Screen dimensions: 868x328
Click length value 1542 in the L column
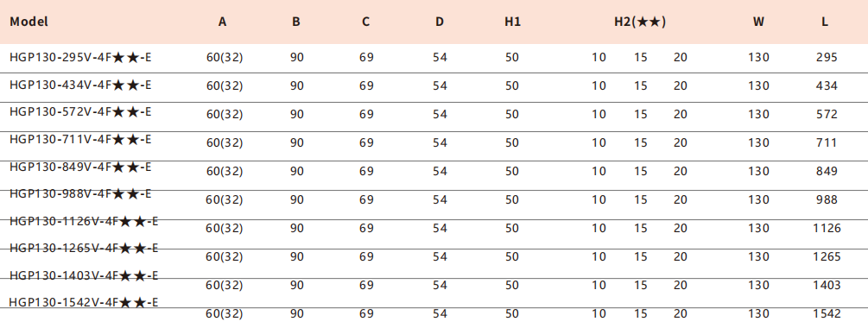click(827, 313)
